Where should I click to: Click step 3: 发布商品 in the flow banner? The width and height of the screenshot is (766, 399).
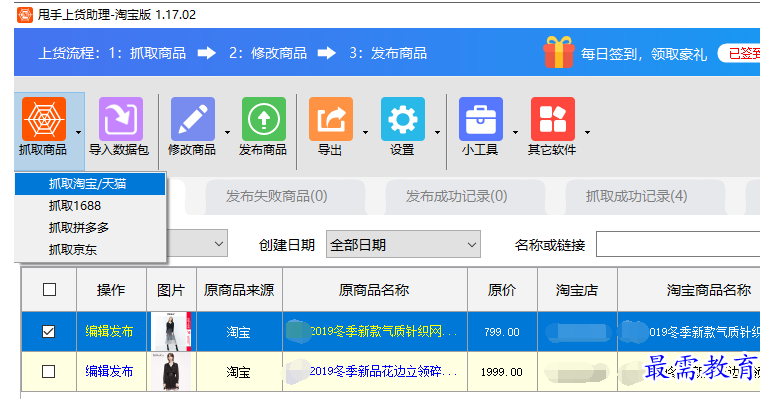pyautogui.click(x=388, y=53)
